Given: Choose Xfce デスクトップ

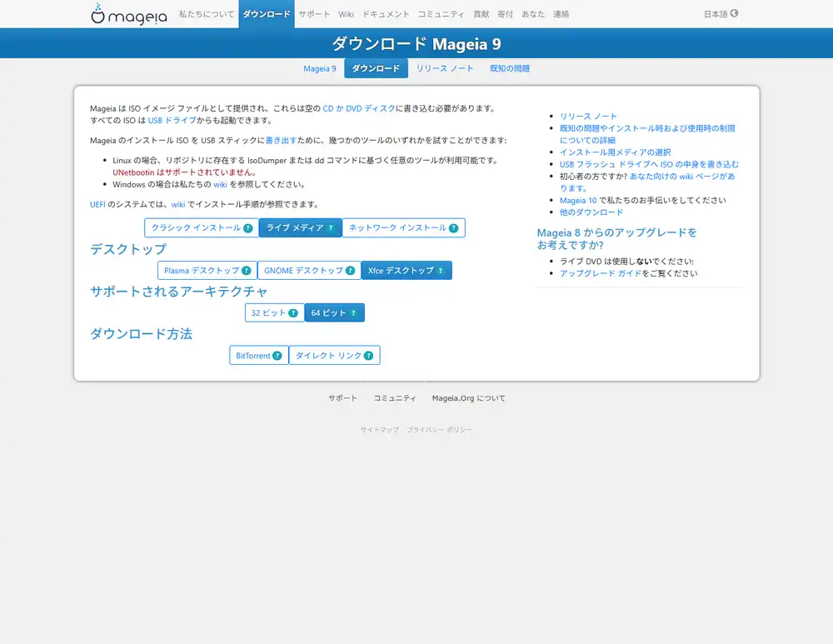Looking at the screenshot, I should point(407,271).
